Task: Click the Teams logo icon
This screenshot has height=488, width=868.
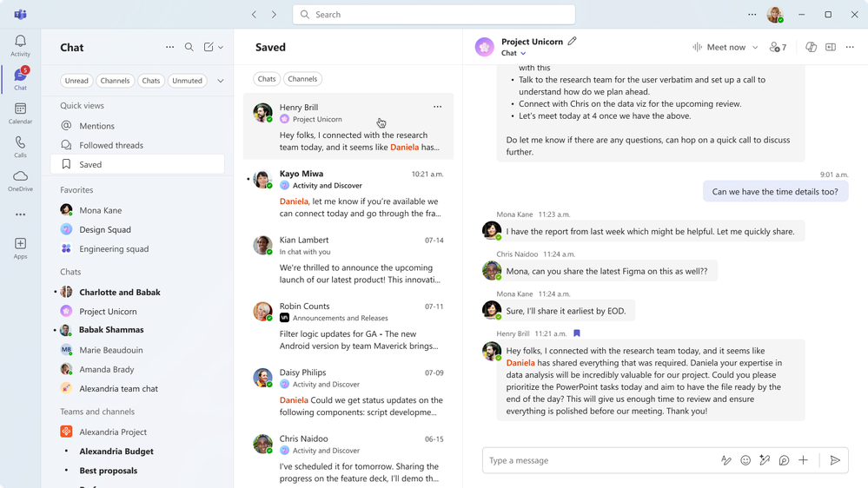Action: point(21,15)
